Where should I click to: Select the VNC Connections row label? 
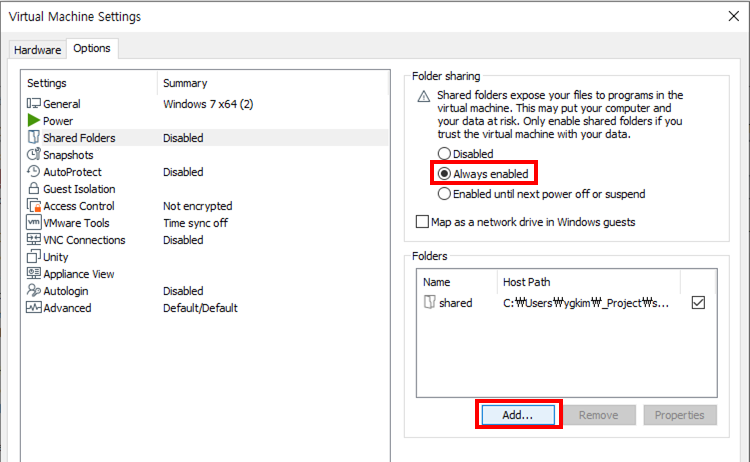pyautogui.click(x=84, y=240)
